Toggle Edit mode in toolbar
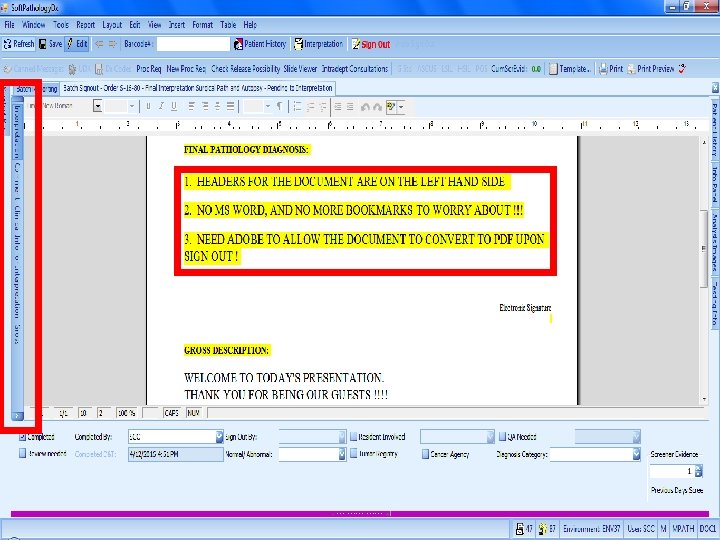Viewport: 720px width, 540px height. pyautogui.click(x=77, y=44)
